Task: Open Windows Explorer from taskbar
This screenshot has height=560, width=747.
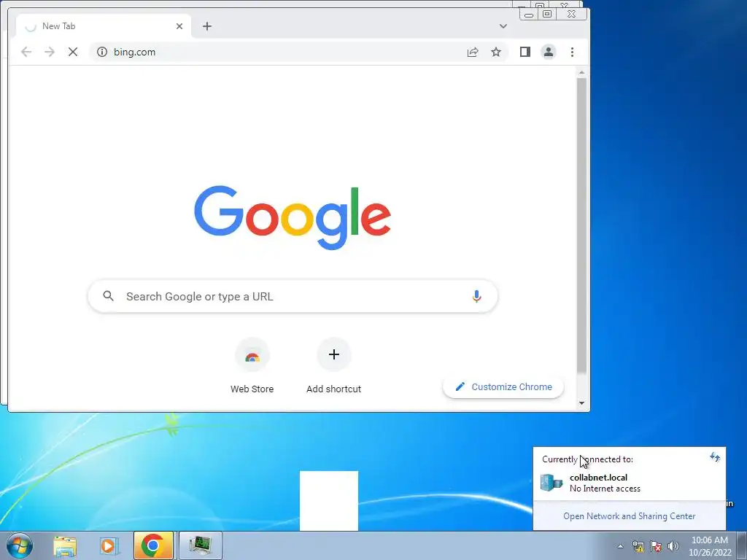Action: coord(65,545)
